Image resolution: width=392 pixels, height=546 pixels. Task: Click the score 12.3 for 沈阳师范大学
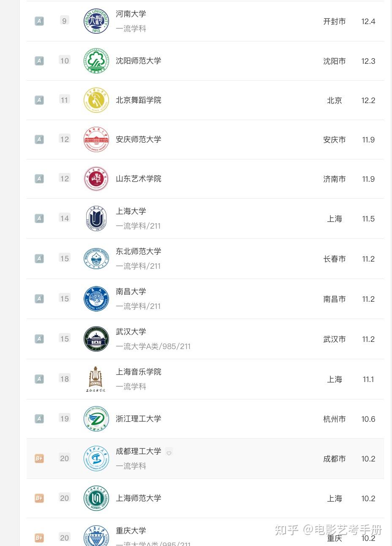368,61
